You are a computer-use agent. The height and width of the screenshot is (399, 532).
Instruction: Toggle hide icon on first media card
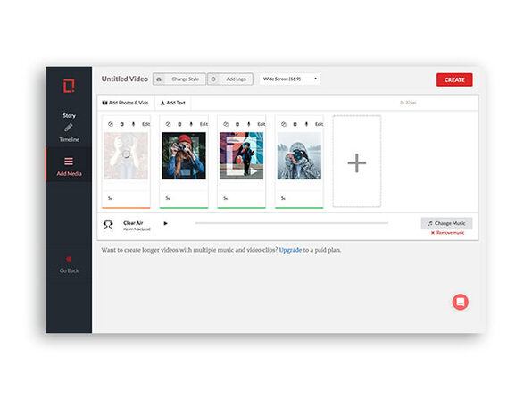pos(111,124)
